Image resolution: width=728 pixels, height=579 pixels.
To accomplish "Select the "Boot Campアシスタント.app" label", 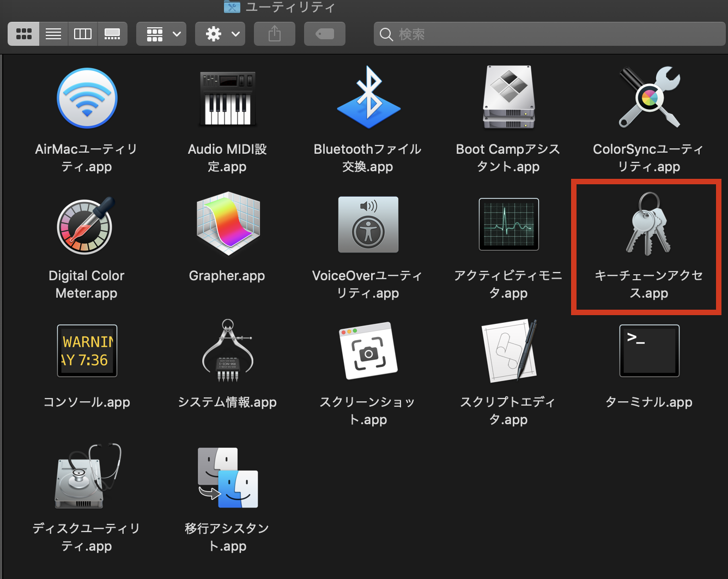I will click(x=508, y=158).
